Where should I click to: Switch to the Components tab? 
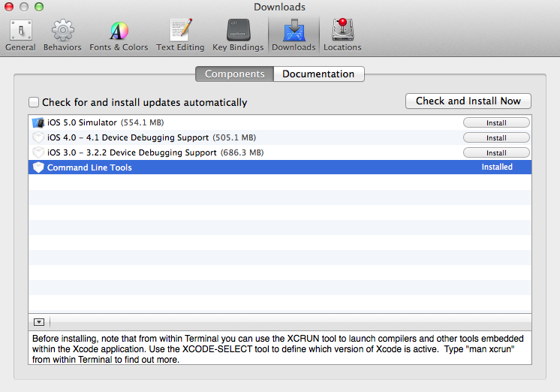pos(235,74)
